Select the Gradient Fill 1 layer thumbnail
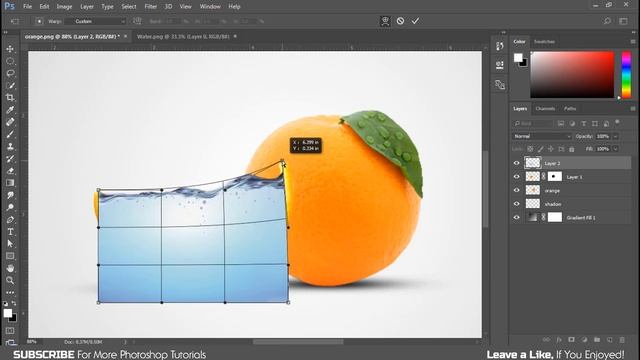 pos(533,217)
